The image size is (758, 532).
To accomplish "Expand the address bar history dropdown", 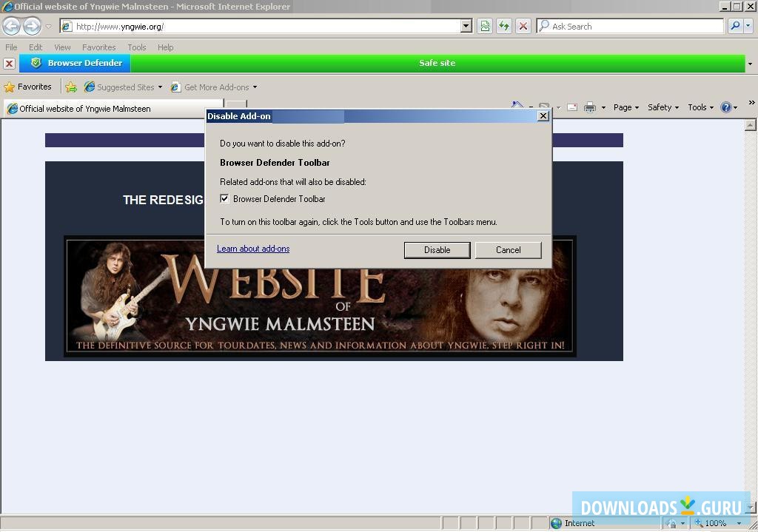I will pyautogui.click(x=466, y=26).
